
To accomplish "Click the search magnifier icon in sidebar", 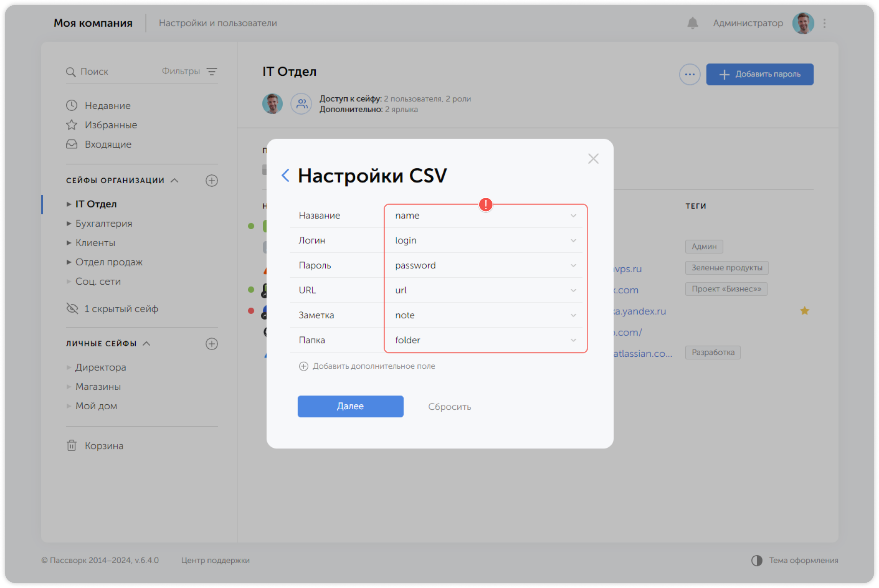I will click(x=71, y=71).
